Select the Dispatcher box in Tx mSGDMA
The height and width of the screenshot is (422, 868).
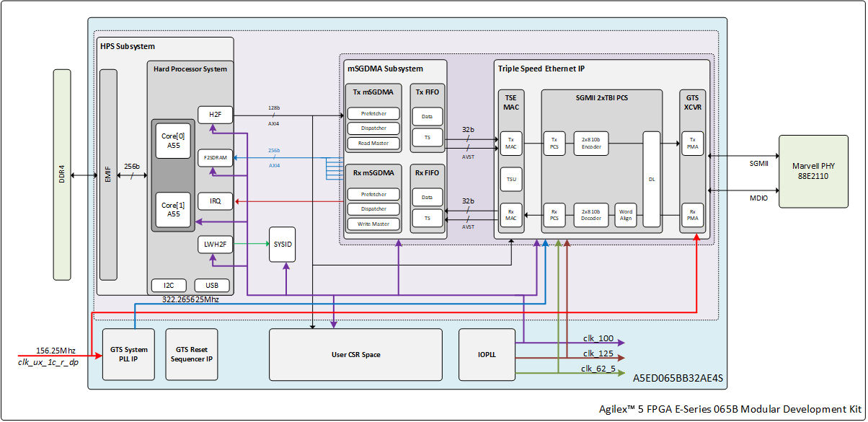click(373, 128)
